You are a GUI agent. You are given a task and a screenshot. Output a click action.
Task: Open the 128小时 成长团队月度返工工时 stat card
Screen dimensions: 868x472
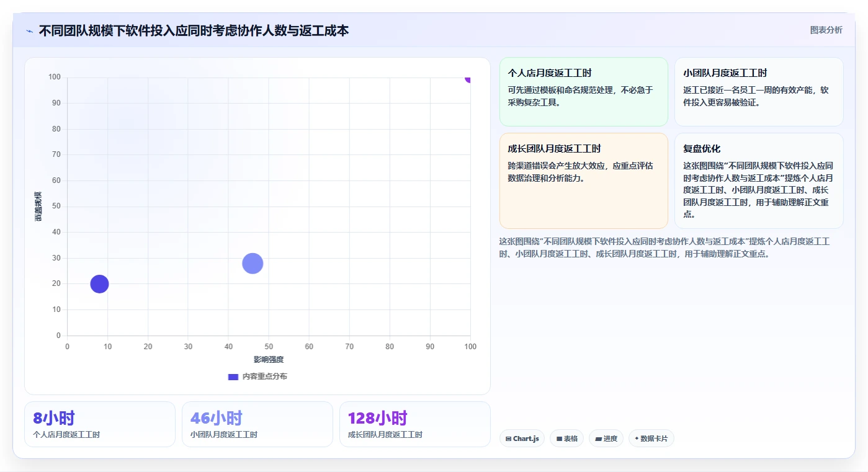[415, 424]
